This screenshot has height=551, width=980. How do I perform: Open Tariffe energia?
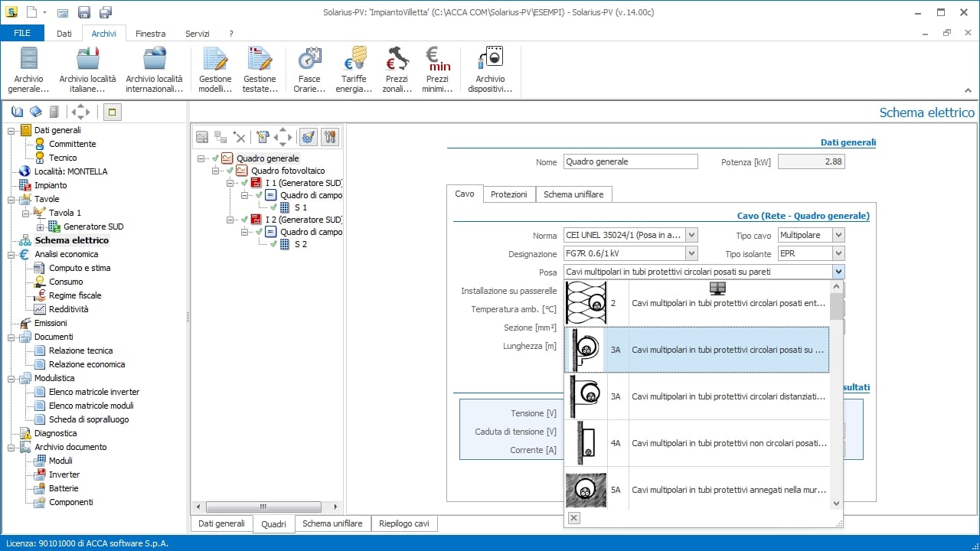point(353,67)
